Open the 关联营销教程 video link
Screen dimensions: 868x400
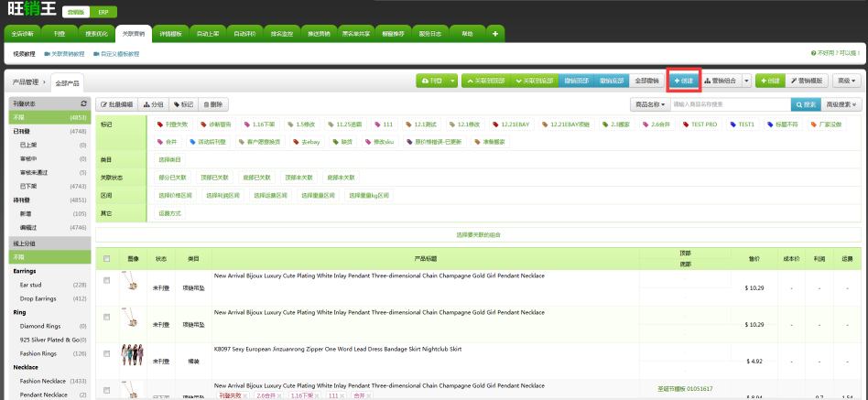[64, 54]
